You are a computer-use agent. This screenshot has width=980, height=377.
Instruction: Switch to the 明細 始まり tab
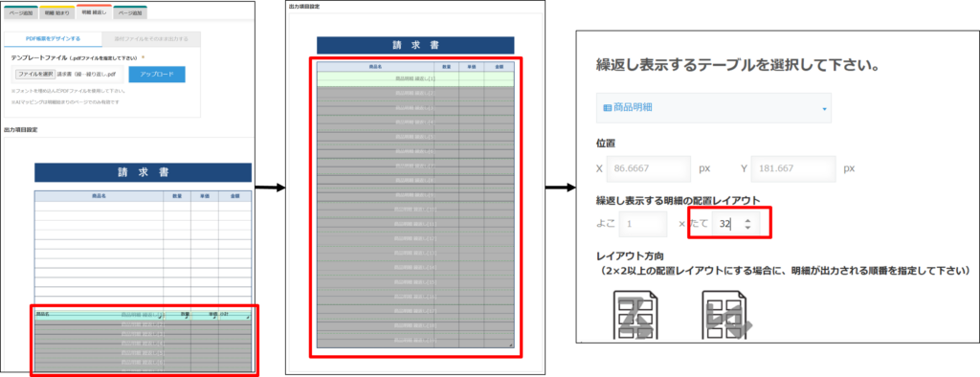point(56,12)
